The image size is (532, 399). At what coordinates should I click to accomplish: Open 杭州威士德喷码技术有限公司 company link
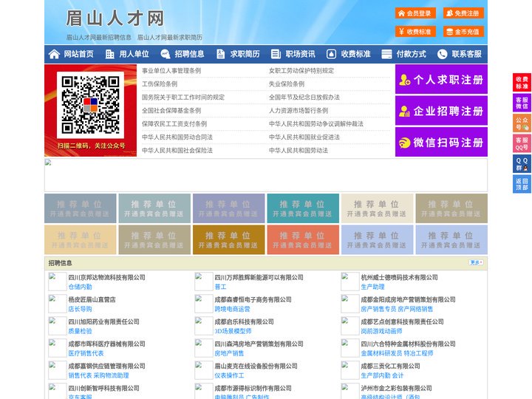[x=399, y=277]
